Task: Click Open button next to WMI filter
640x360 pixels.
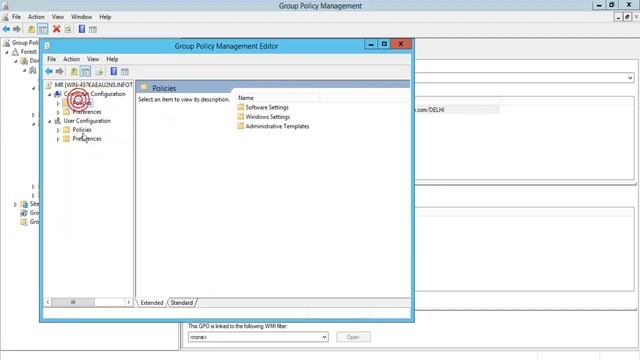Action: [353, 337]
